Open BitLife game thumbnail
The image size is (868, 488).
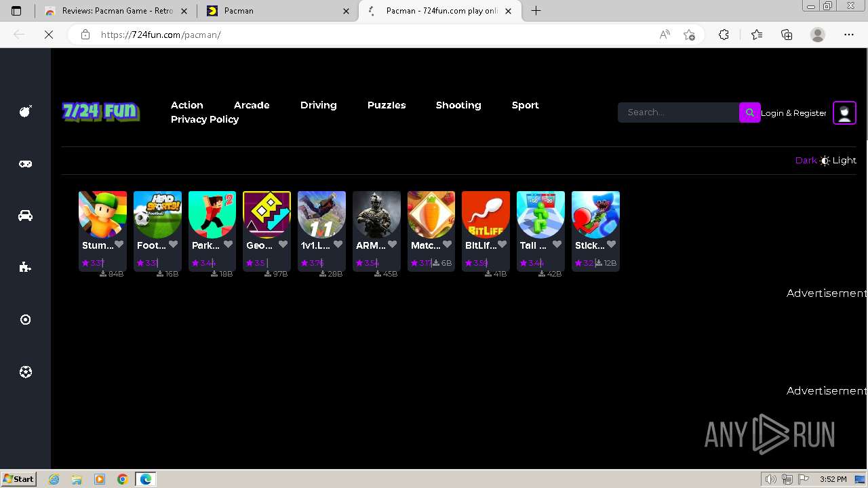pyautogui.click(x=486, y=215)
